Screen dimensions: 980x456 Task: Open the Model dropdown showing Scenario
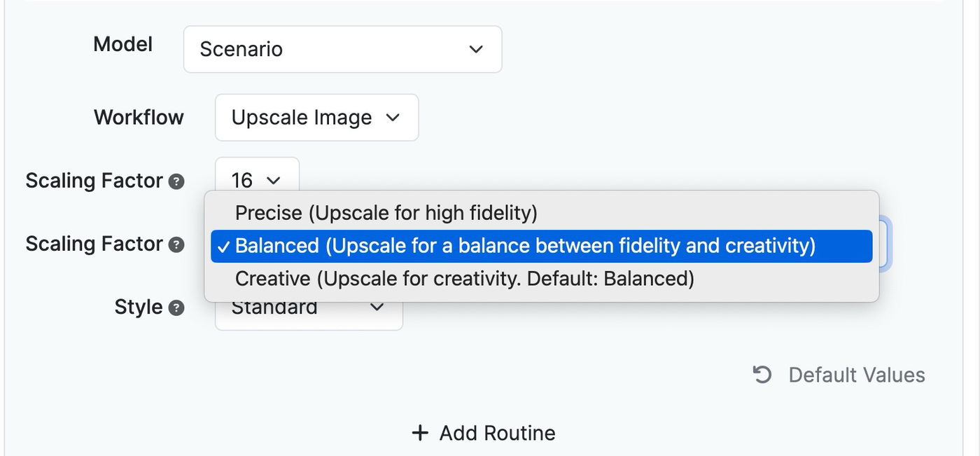[x=342, y=49]
